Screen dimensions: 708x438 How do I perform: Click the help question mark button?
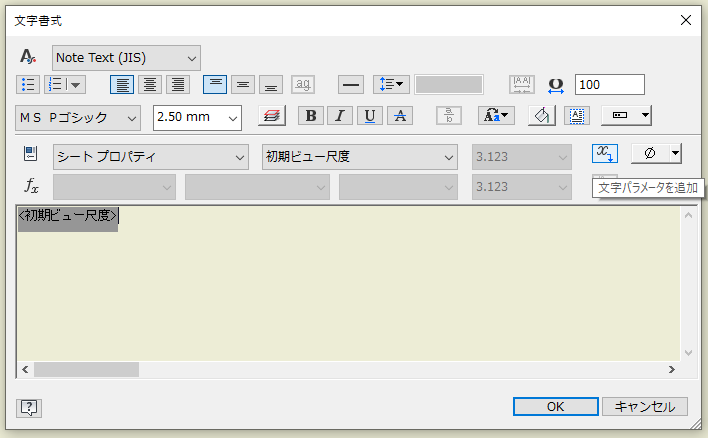29,408
